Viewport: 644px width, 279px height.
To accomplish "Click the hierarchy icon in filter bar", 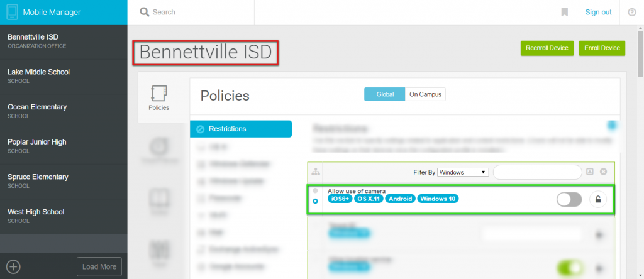I will tap(316, 172).
